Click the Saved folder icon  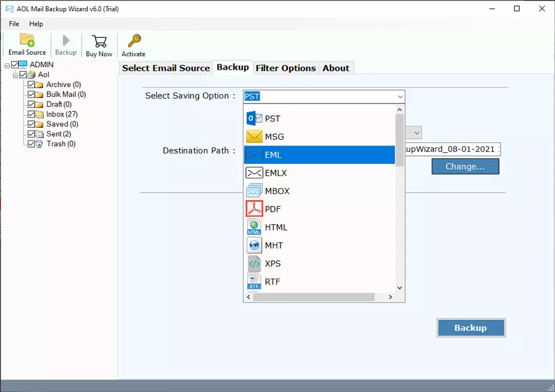39,124
